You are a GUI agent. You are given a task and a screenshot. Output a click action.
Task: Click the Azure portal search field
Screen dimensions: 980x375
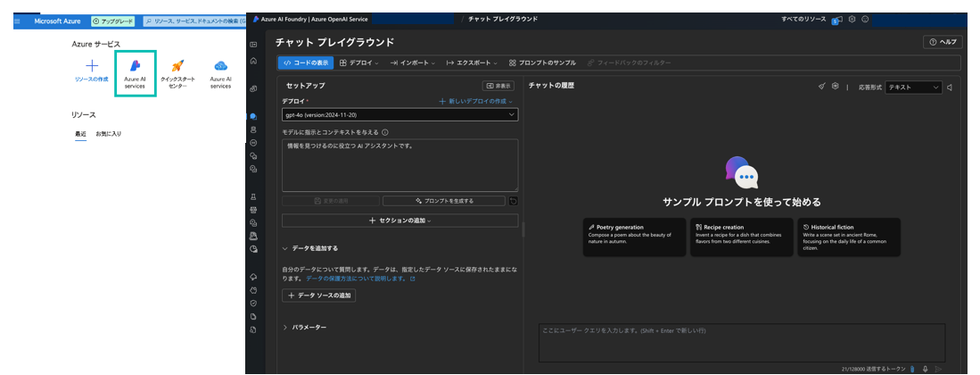[194, 21]
